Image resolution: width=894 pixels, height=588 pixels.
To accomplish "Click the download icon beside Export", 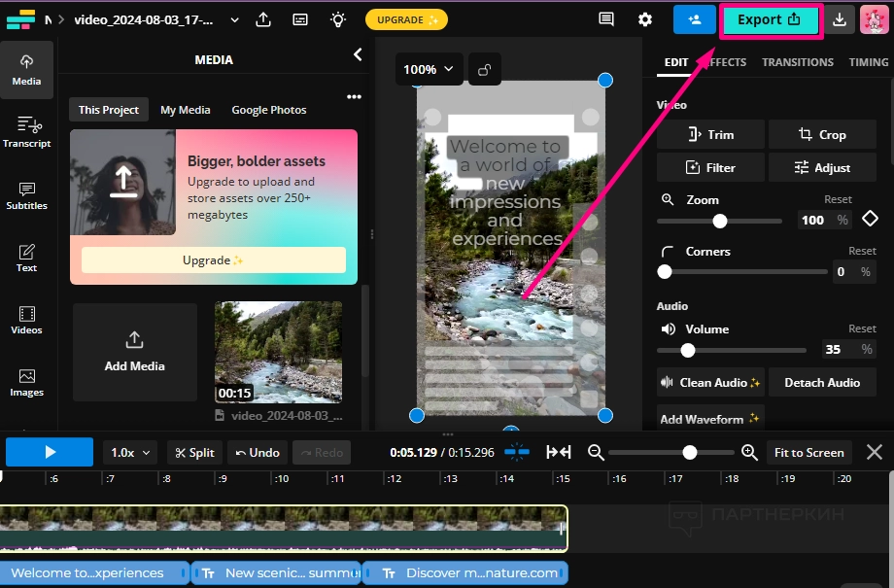I will click(841, 19).
